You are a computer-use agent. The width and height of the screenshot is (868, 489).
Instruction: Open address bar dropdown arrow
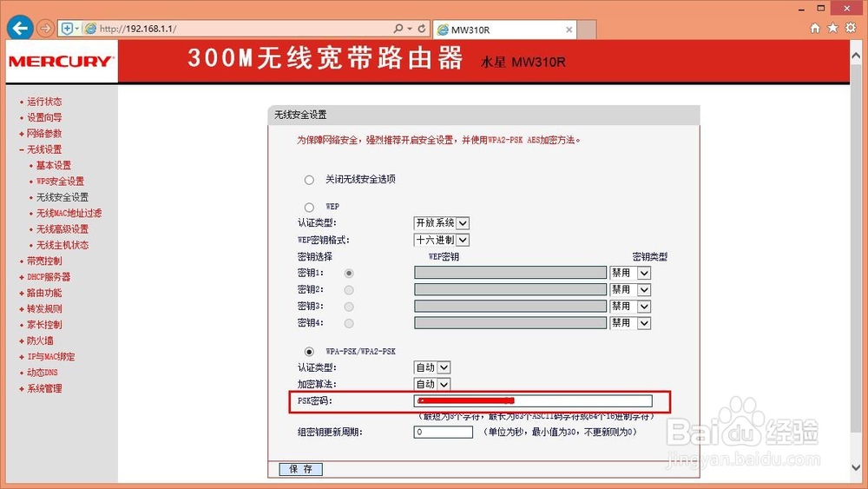click(410, 29)
